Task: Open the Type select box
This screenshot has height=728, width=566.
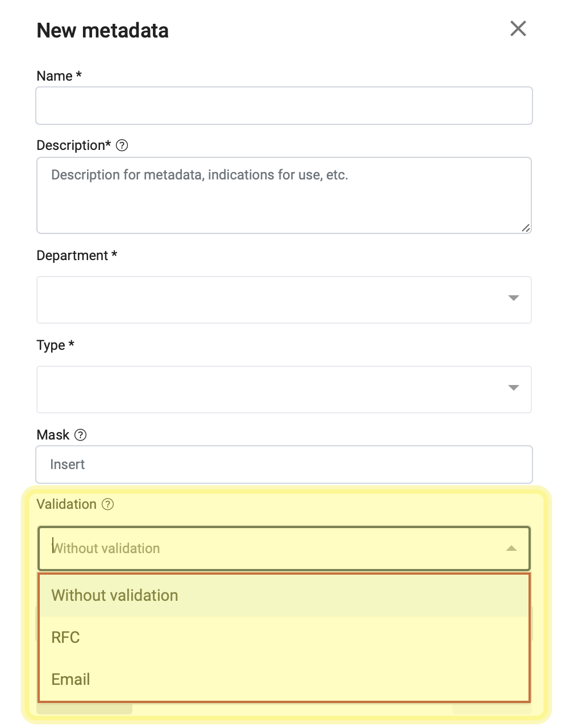Action: pos(284,390)
